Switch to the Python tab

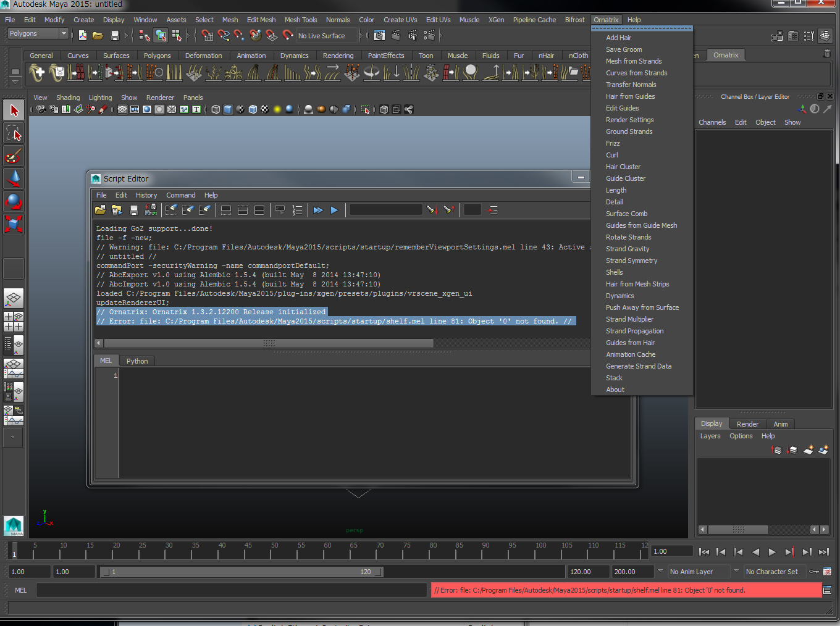pos(137,361)
